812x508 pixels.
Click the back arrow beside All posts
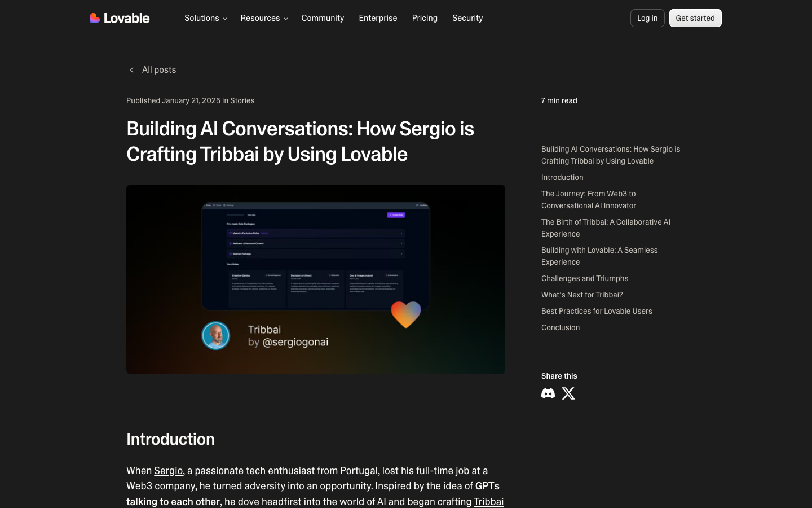[131, 70]
